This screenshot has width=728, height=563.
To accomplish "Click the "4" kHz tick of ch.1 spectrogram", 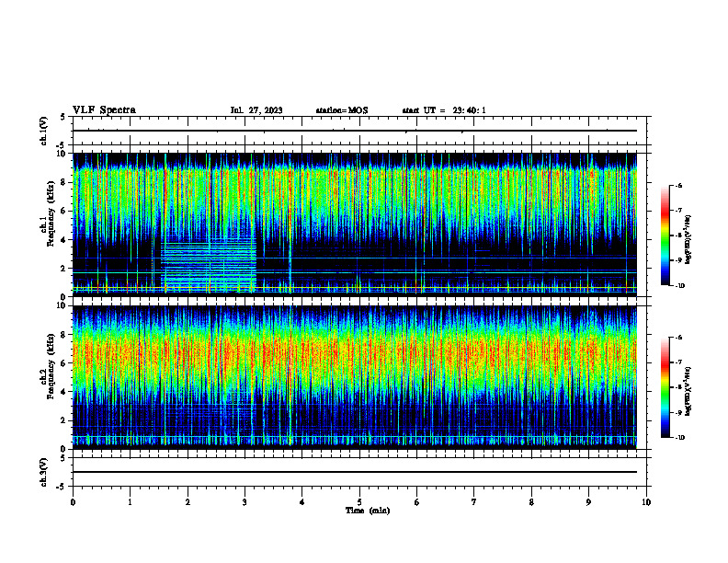I will [65, 240].
